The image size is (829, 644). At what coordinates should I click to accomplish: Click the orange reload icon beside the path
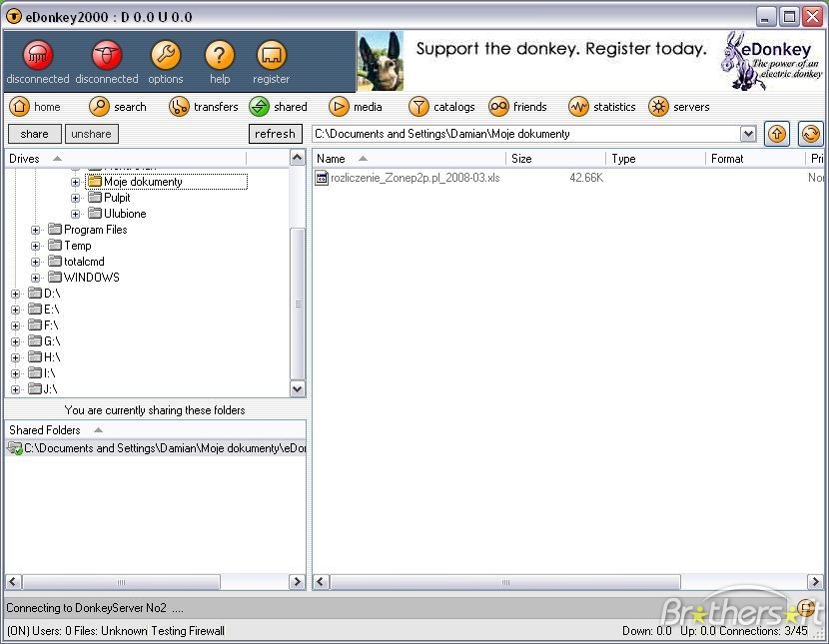[x=810, y=134]
